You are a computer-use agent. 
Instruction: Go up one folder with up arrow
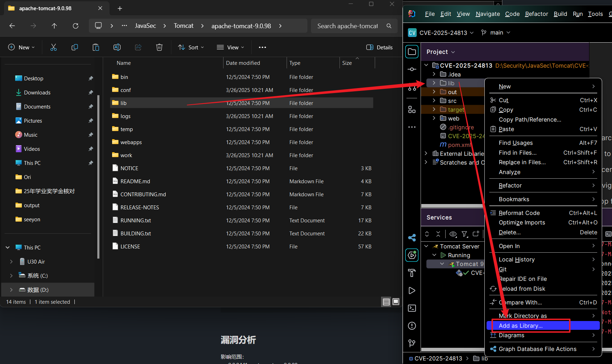coord(54,26)
